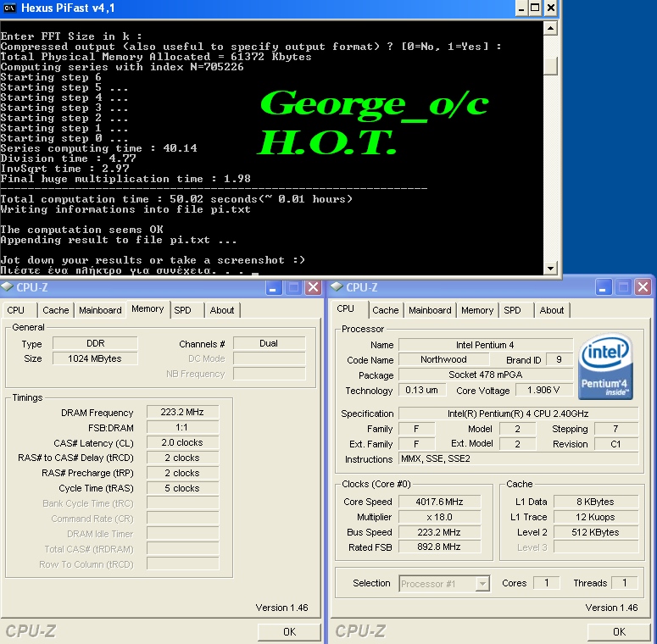The width and height of the screenshot is (657, 644).
Task: Click the 'Total computation time : 50.02 seconds' line
Action: [176, 199]
